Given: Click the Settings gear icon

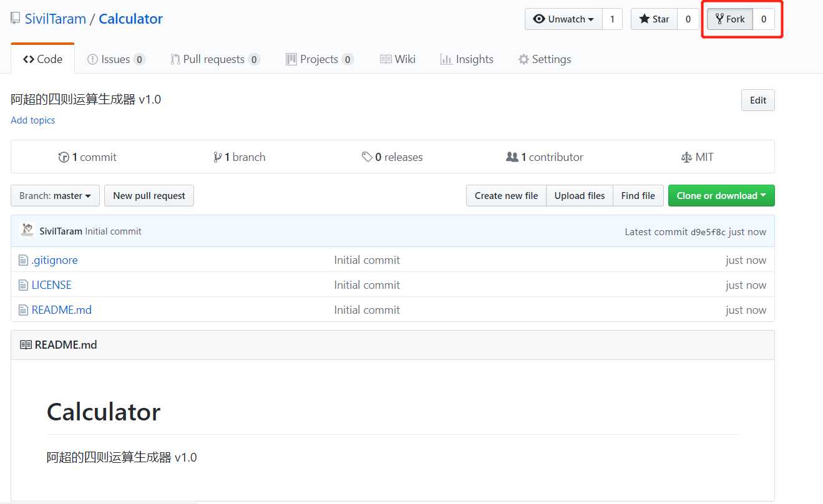Looking at the screenshot, I should (524, 59).
